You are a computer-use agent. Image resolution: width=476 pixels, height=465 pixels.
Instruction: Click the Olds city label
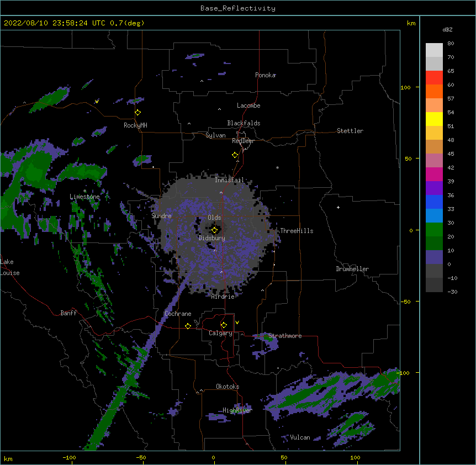[214, 218]
